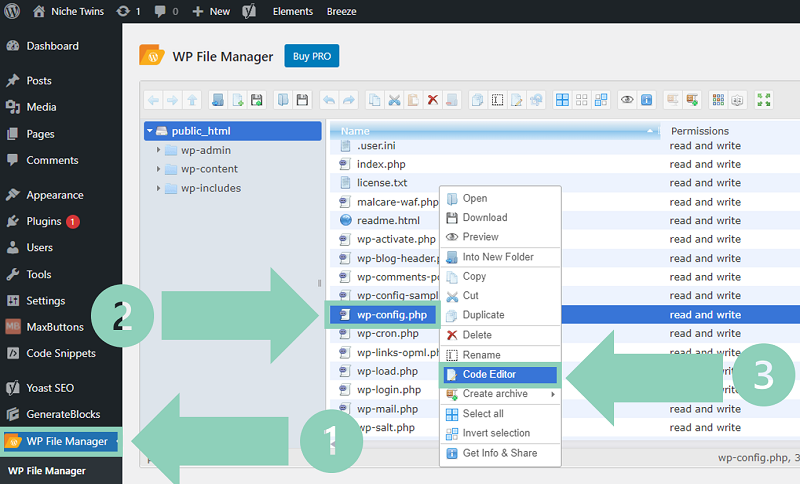Select the public_html folder in tree
Viewport: 800px width, 484px height.
233,131
